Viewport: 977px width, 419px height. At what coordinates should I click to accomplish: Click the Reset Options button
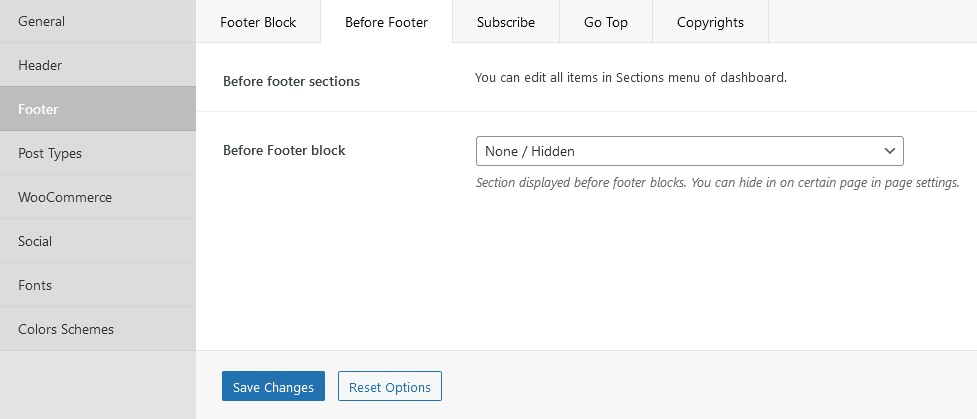389,387
